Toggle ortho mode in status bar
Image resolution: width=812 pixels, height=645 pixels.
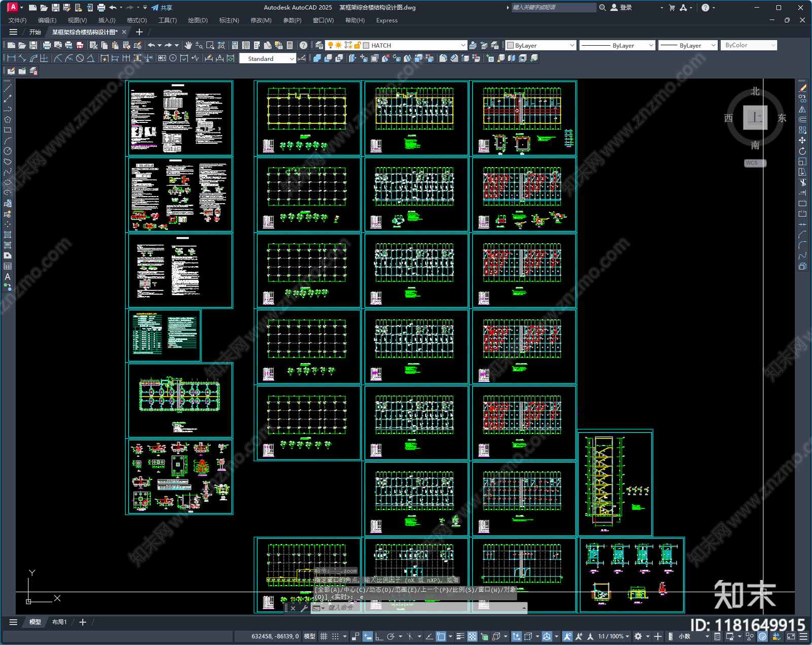(379, 636)
